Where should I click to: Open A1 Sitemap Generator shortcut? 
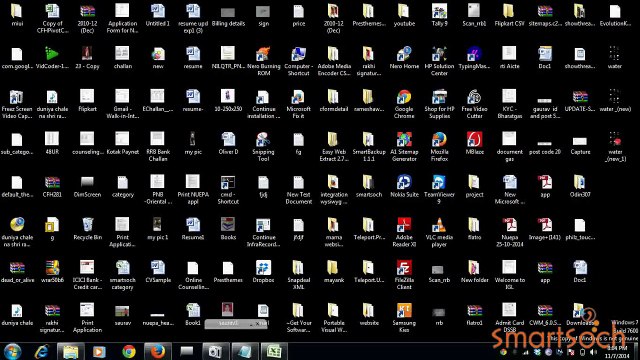click(404, 140)
